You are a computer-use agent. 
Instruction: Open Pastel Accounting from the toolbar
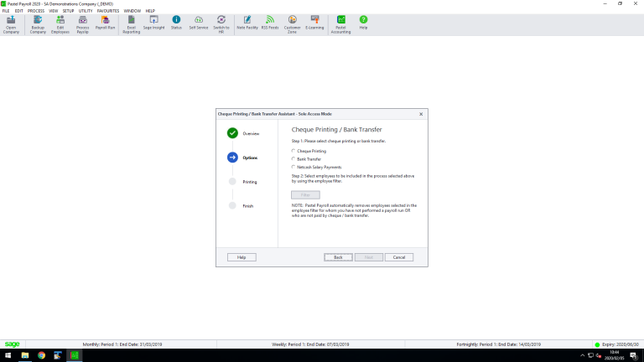coord(341,24)
